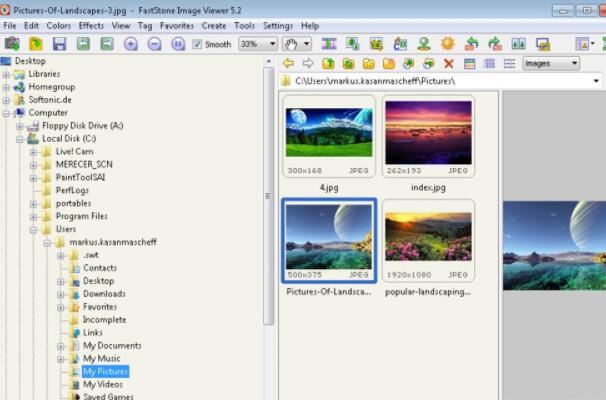
Task: Expand the Downloads folder tree node
Action: point(60,294)
